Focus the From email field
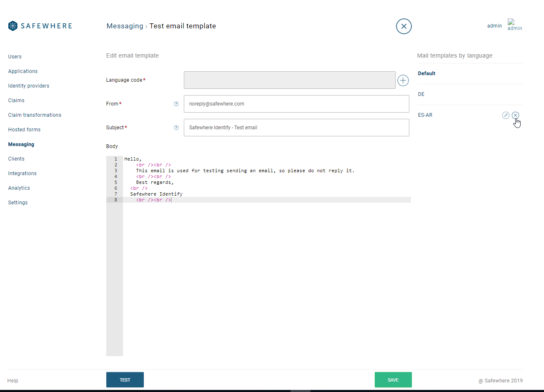 pyautogui.click(x=296, y=104)
